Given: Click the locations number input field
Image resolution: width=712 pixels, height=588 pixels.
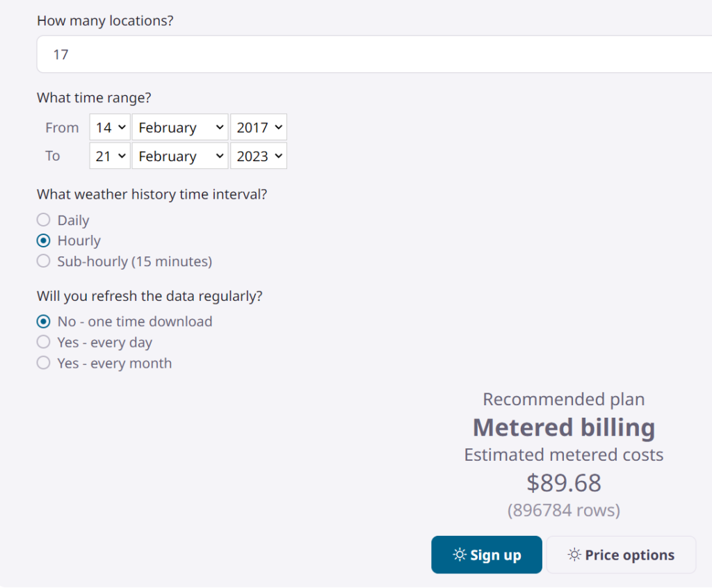Looking at the screenshot, I should (278, 54).
